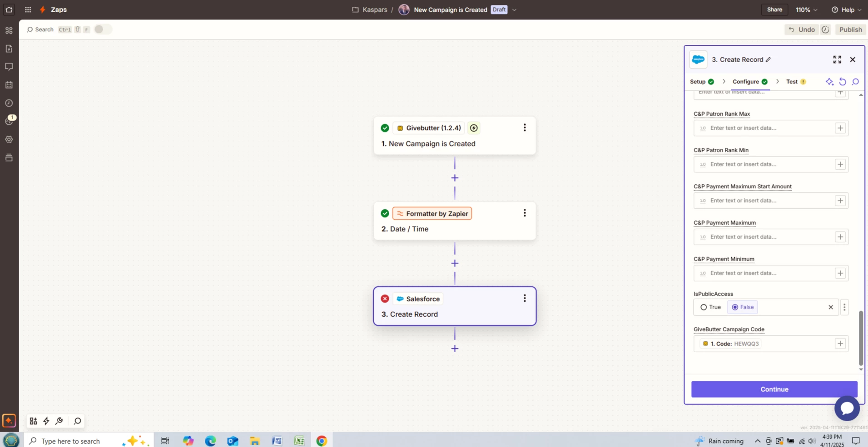Select the Salesforce Create Record step
Viewport: 868px width, 447px height.
(455, 306)
